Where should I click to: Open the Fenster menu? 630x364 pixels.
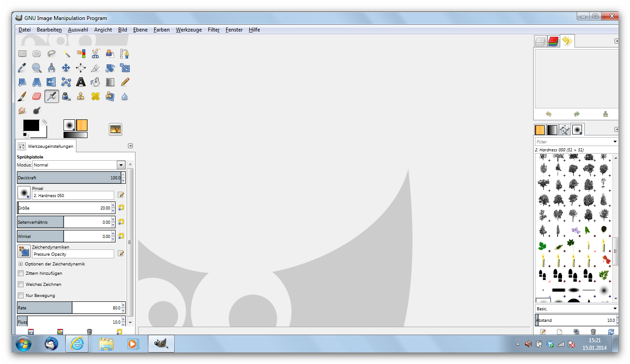234,30
